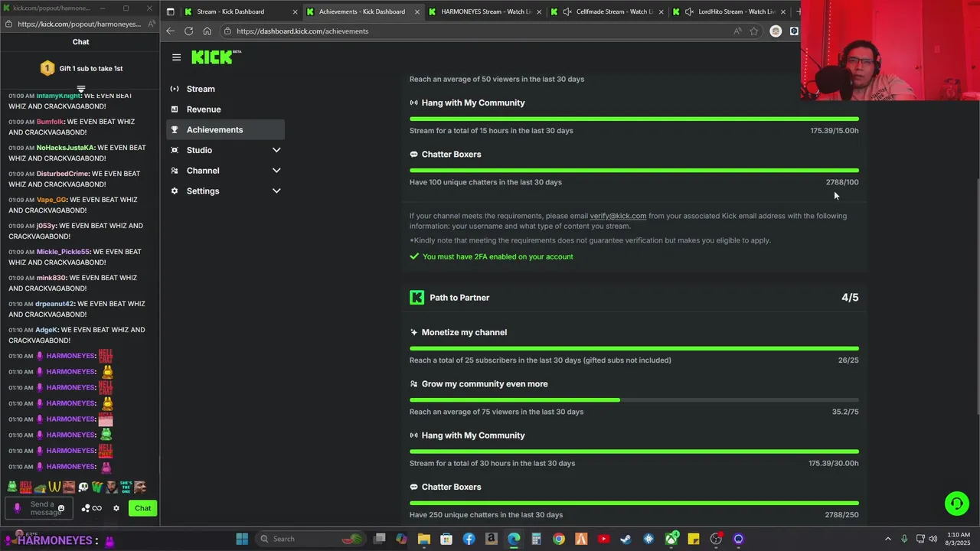Open the Stream page in sidebar

click(x=225, y=89)
